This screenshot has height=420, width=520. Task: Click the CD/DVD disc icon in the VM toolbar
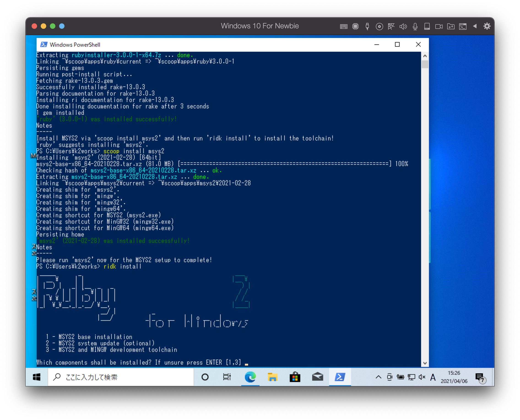click(380, 26)
